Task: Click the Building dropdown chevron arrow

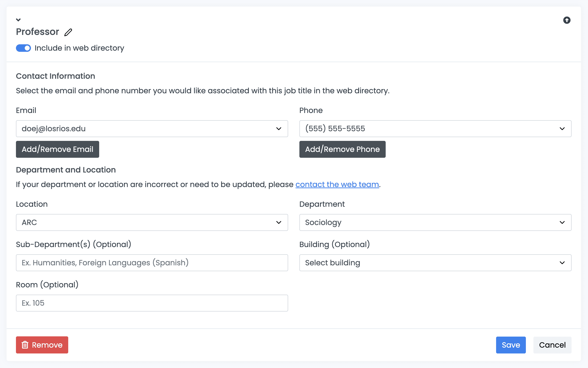Action: click(x=562, y=263)
